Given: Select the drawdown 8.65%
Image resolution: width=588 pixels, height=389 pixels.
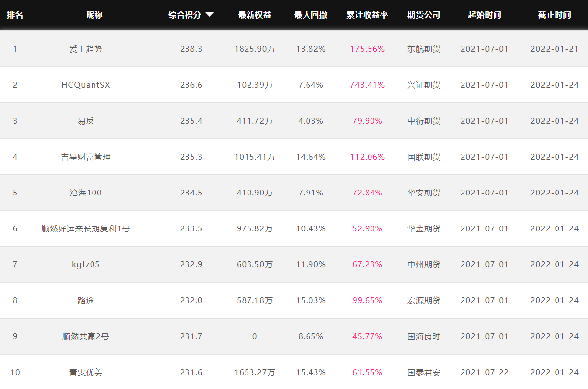Looking at the screenshot, I should (x=311, y=336).
